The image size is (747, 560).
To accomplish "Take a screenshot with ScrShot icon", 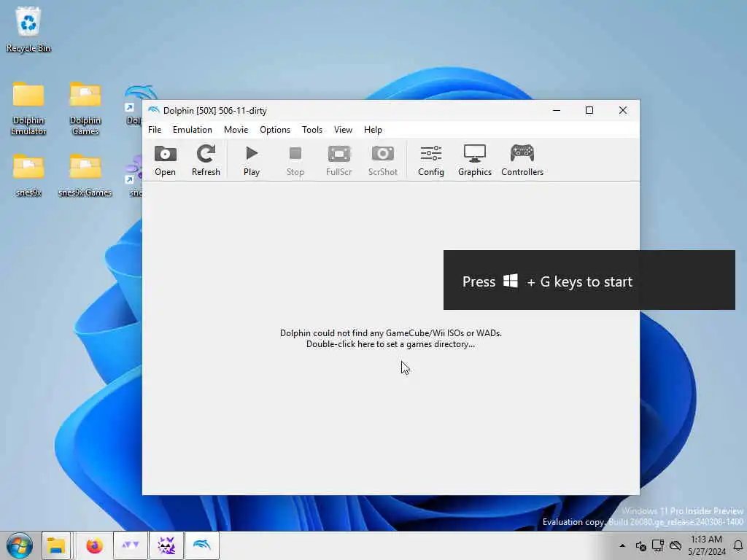I will (x=382, y=160).
